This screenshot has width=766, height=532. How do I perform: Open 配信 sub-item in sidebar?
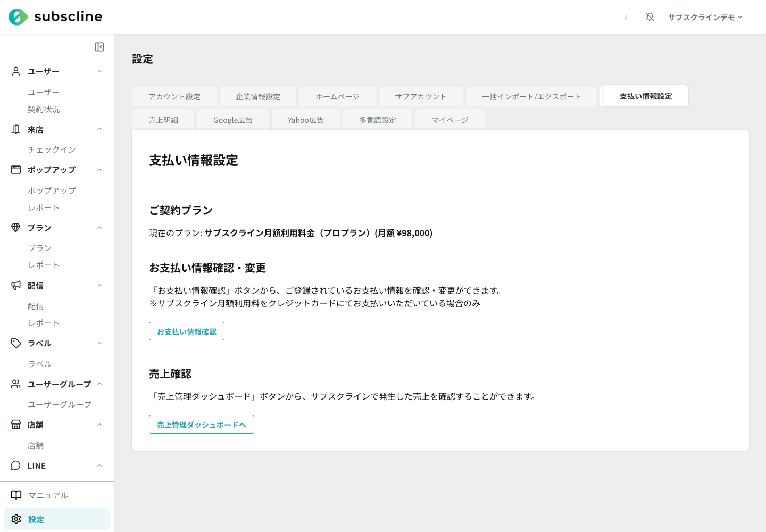(36, 306)
